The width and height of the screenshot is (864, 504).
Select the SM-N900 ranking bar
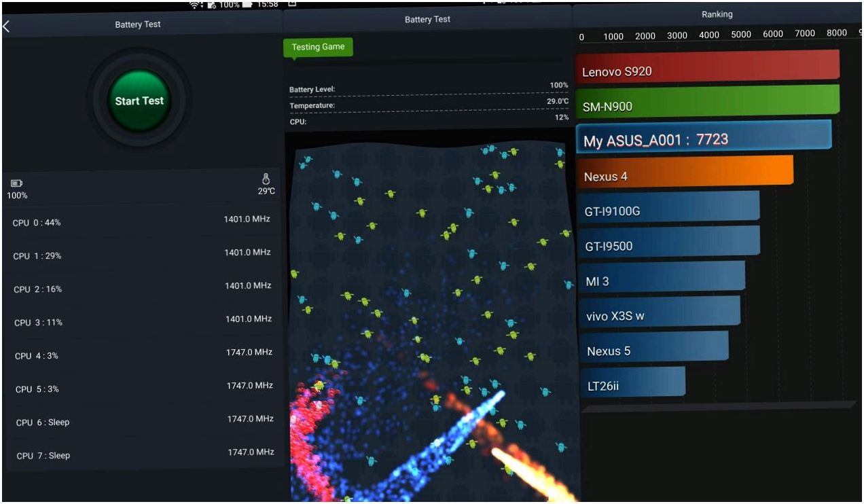click(708, 101)
